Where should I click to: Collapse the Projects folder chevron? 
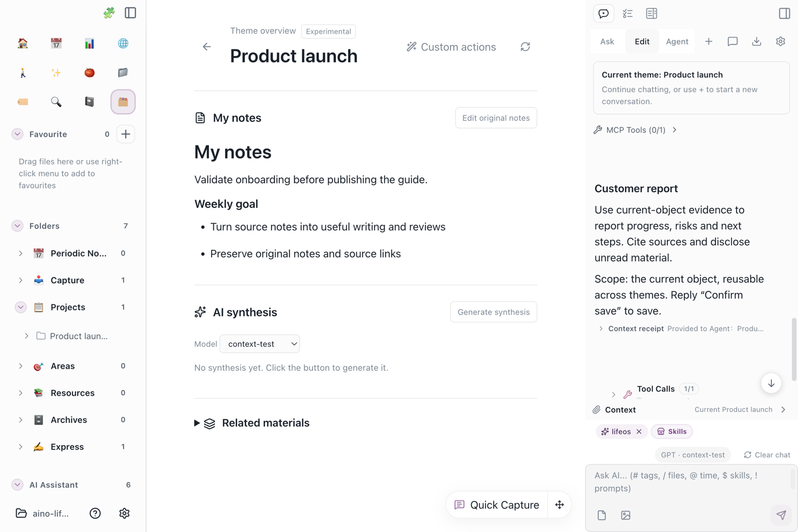[x=21, y=307]
